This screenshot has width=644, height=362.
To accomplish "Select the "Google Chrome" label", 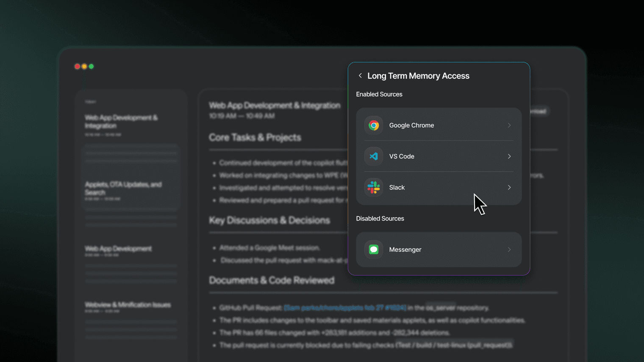I will coord(411,125).
